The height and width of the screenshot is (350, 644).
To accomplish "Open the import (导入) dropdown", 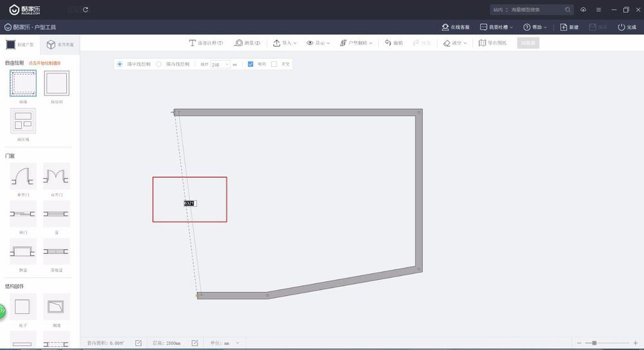I will click(285, 43).
